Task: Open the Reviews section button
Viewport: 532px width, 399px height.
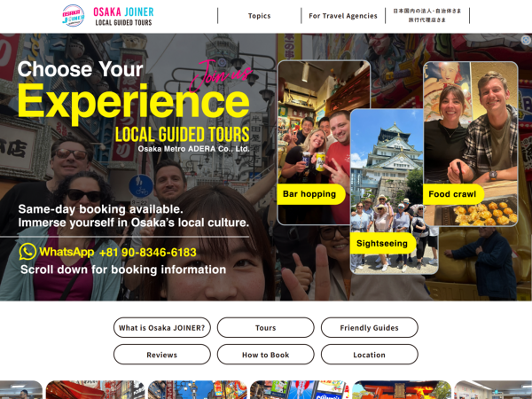Action: 162,355
